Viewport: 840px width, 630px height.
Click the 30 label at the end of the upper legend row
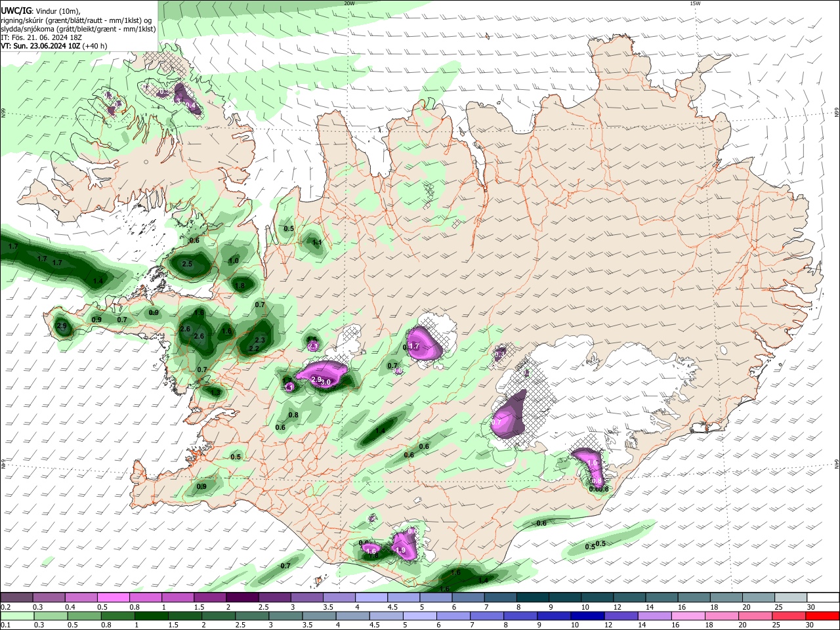[x=811, y=607]
